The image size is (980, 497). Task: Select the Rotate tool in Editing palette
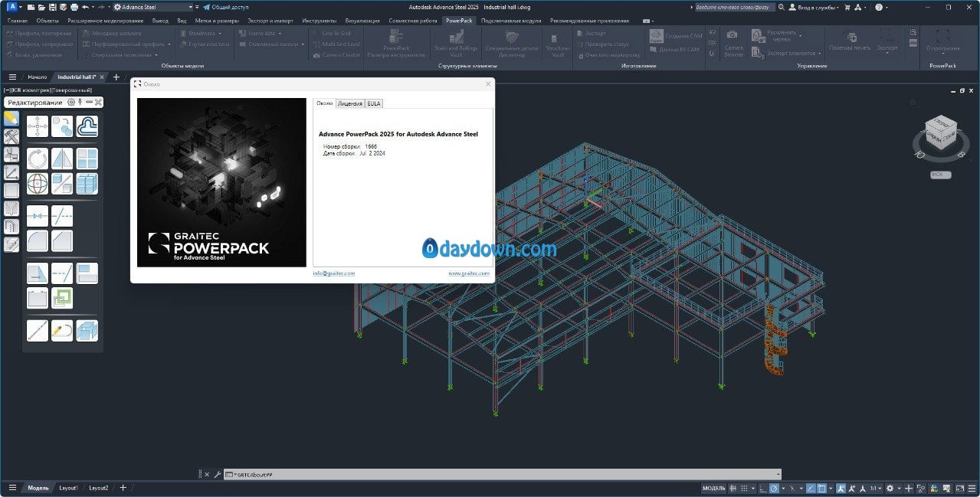coord(38,159)
